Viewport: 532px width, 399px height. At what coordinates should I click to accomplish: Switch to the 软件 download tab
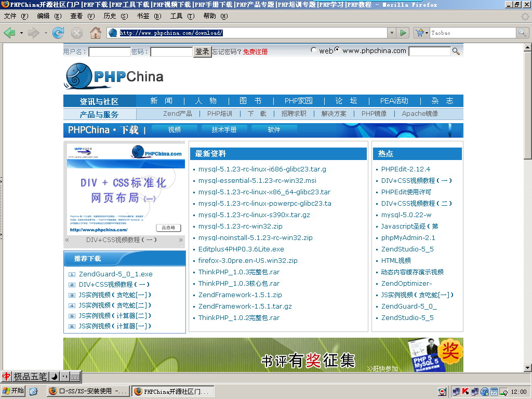click(274, 129)
